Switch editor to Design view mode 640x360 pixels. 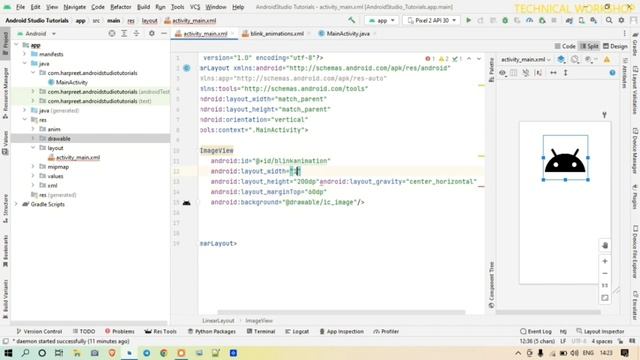tap(616, 46)
